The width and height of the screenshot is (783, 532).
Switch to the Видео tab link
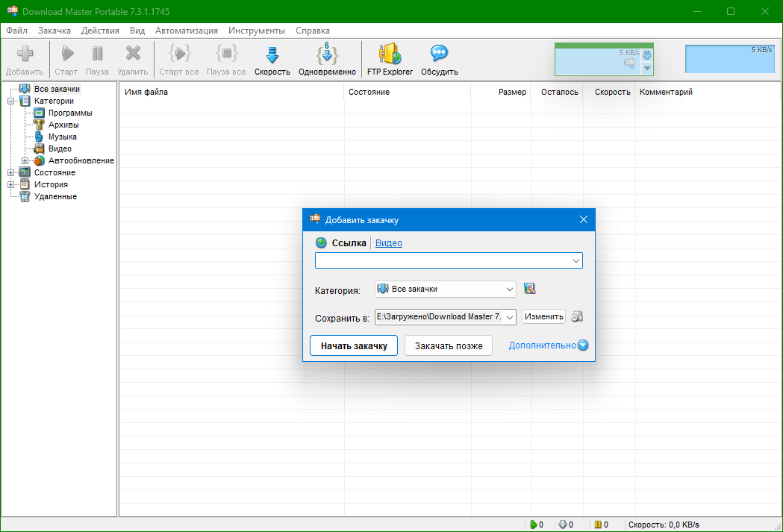click(388, 242)
